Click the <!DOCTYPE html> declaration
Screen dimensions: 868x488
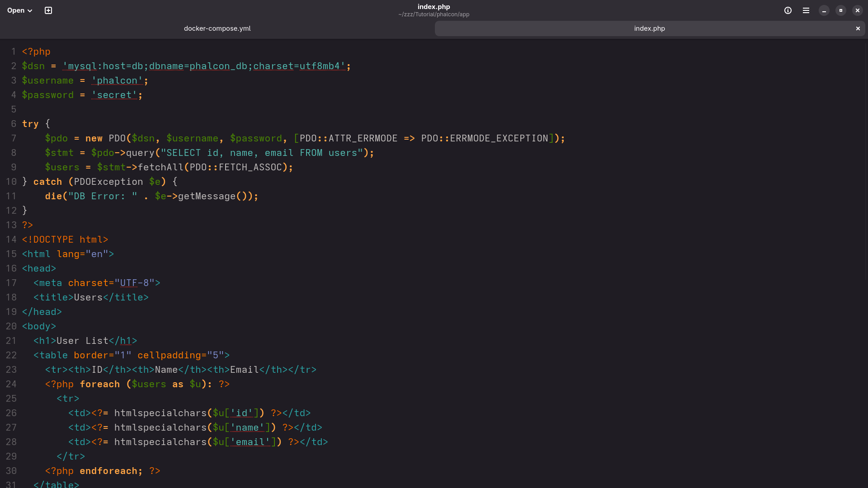(x=65, y=239)
